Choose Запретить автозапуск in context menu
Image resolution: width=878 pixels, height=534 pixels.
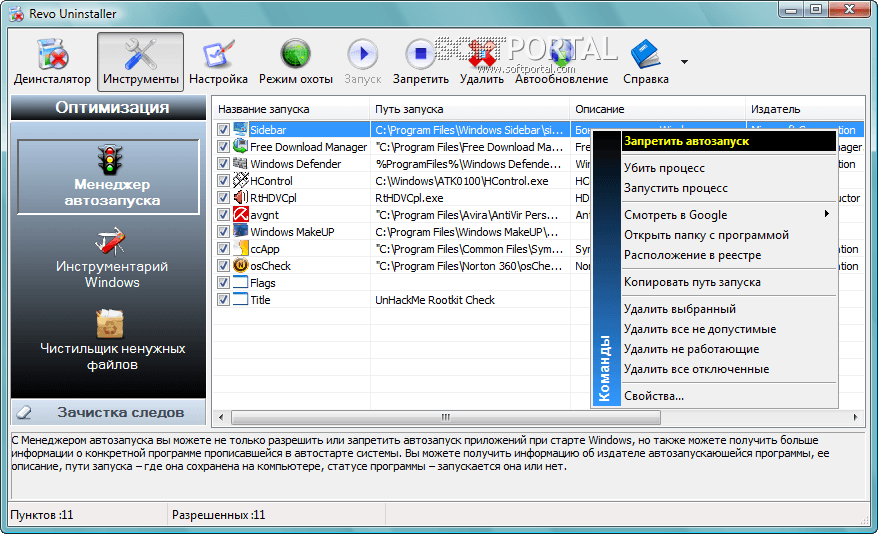tap(728, 141)
